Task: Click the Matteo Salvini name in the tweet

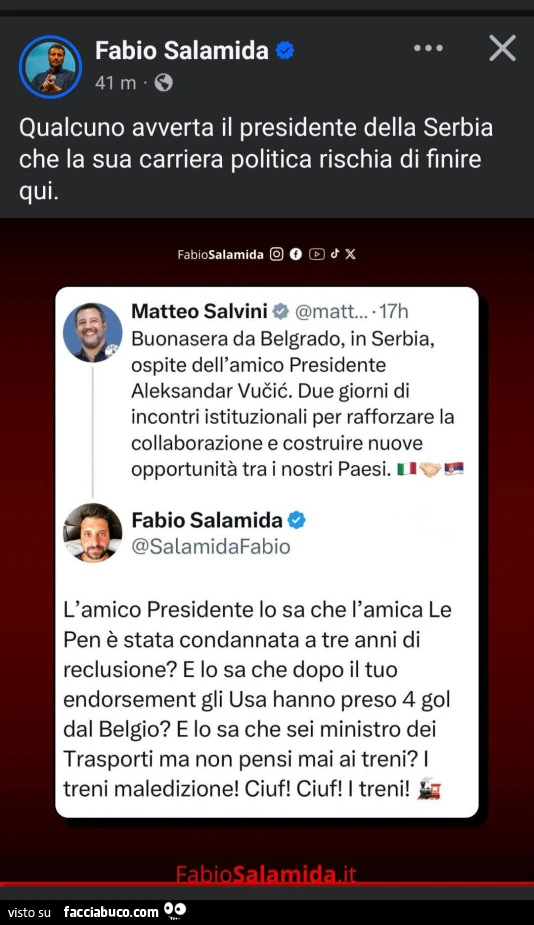Action: click(199, 311)
